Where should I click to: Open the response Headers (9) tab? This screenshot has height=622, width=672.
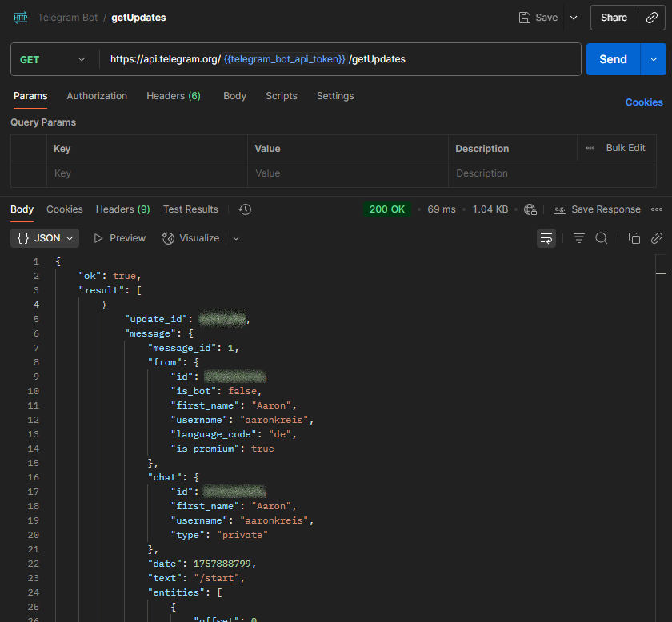pyautogui.click(x=122, y=209)
